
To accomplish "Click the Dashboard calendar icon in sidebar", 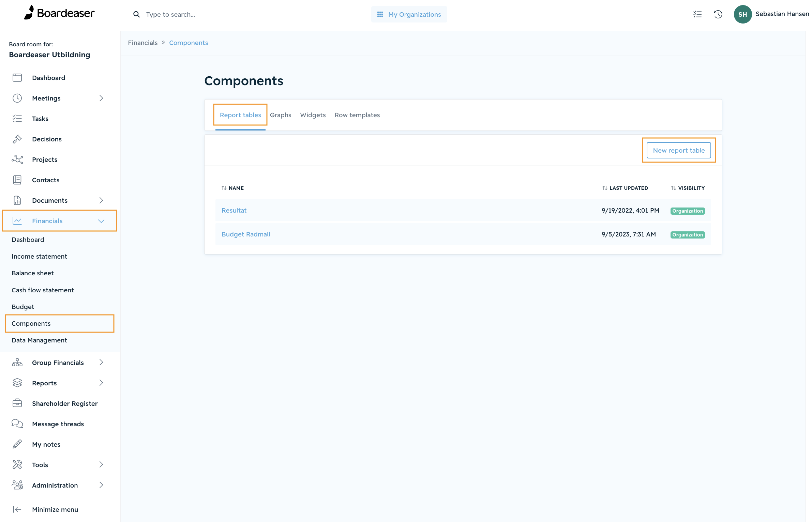I will 17,78.
